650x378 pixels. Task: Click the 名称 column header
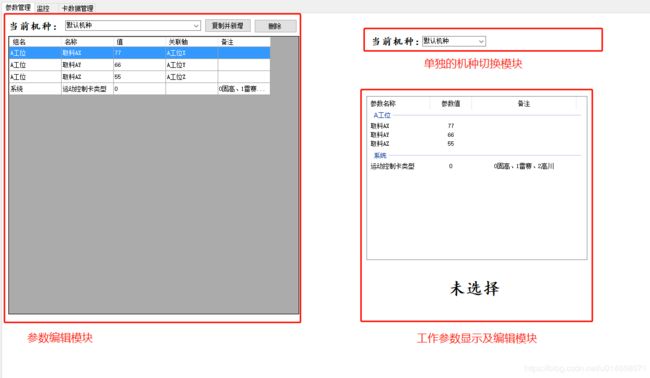pos(87,42)
